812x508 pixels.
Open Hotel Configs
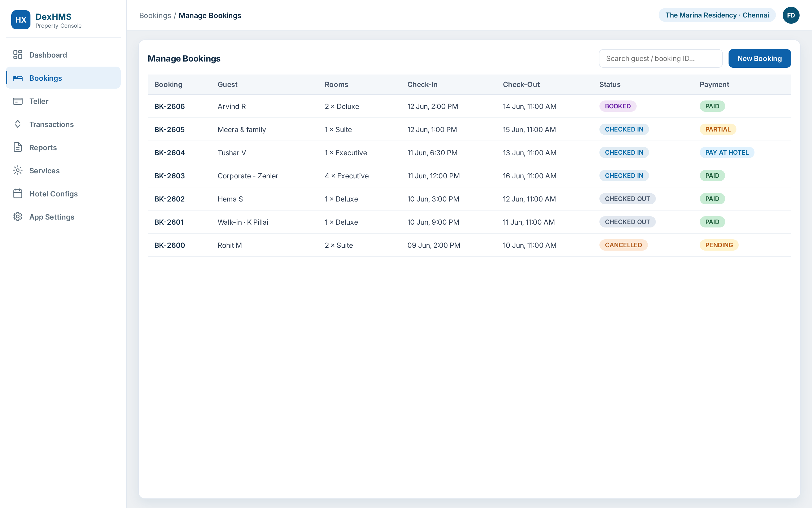pyautogui.click(x=63, y=194)
